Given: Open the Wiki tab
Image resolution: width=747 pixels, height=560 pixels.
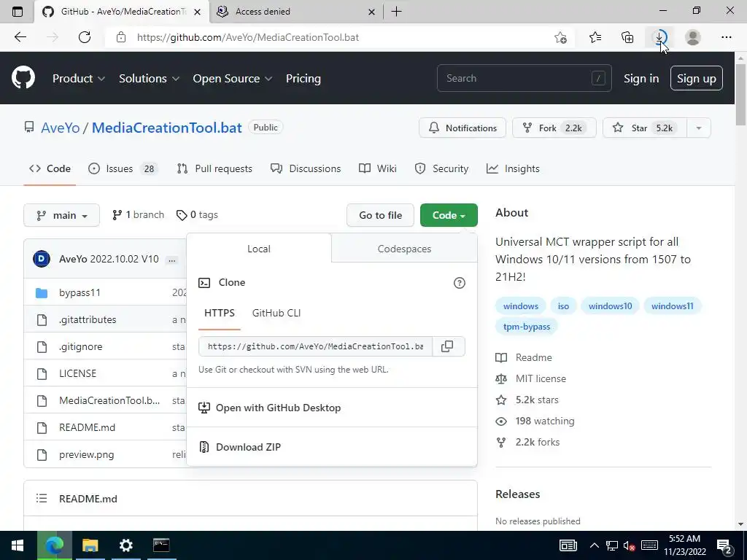Looking at the screenshot, I should [378, 168].
